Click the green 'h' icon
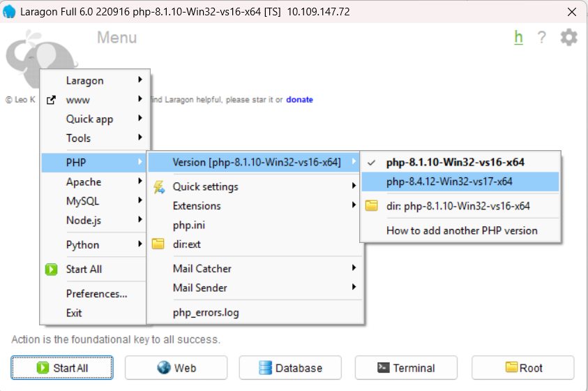The image size is (588, 391). (518, 38)
